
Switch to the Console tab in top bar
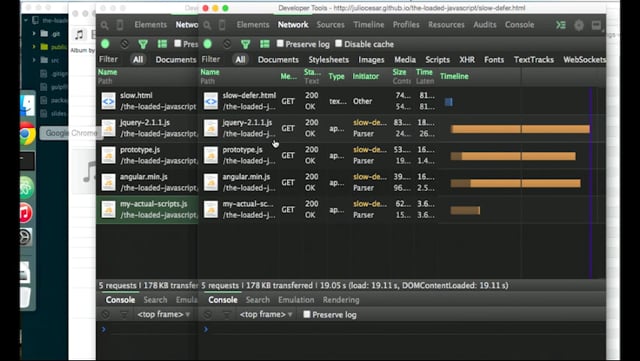(x=520, y=25)
